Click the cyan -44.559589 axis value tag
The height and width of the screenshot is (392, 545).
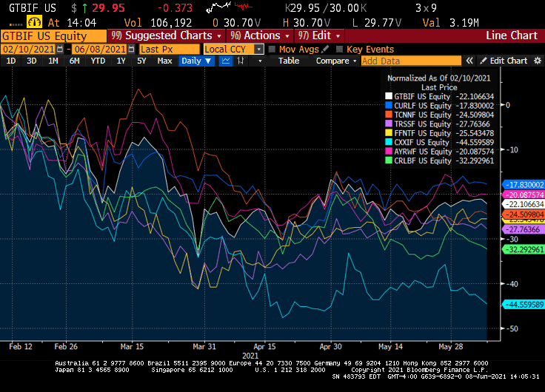click(x=524, y=305)
